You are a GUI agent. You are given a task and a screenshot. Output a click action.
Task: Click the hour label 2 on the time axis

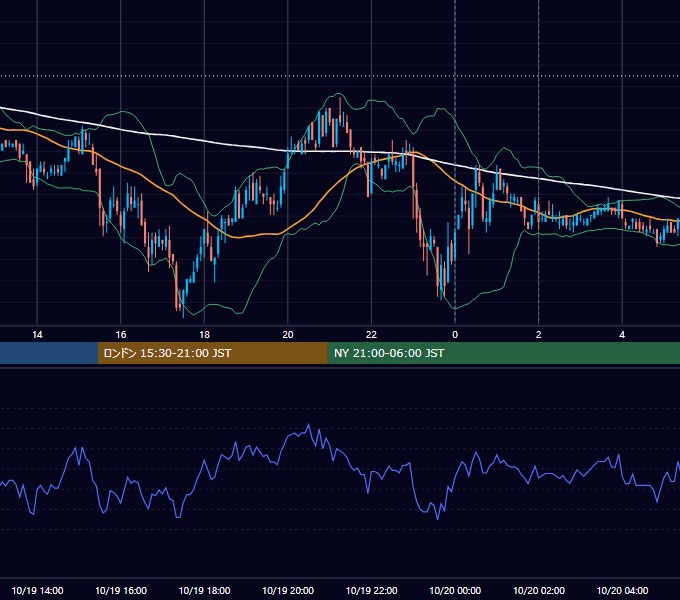coord(539,335)
